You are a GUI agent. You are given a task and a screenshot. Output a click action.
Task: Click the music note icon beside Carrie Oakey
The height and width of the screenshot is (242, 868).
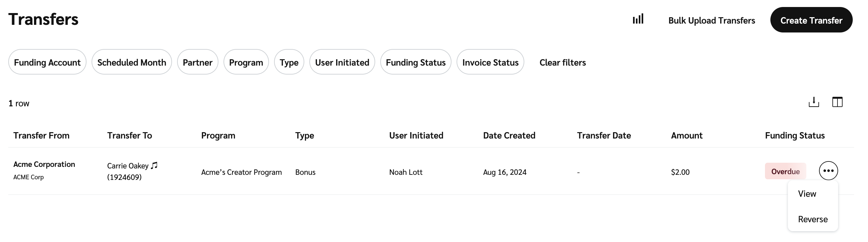tap(154, 165)
